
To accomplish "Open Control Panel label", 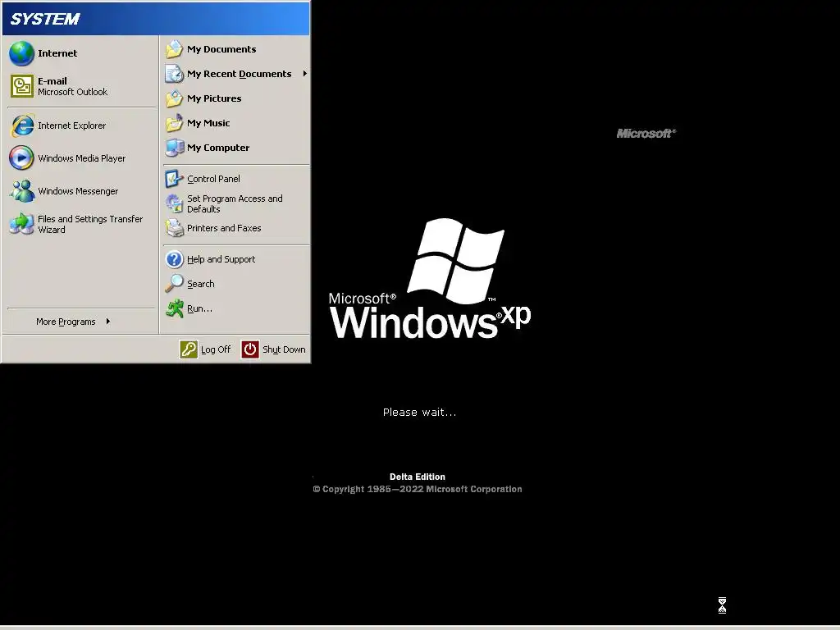I will (x=213, y=179).
